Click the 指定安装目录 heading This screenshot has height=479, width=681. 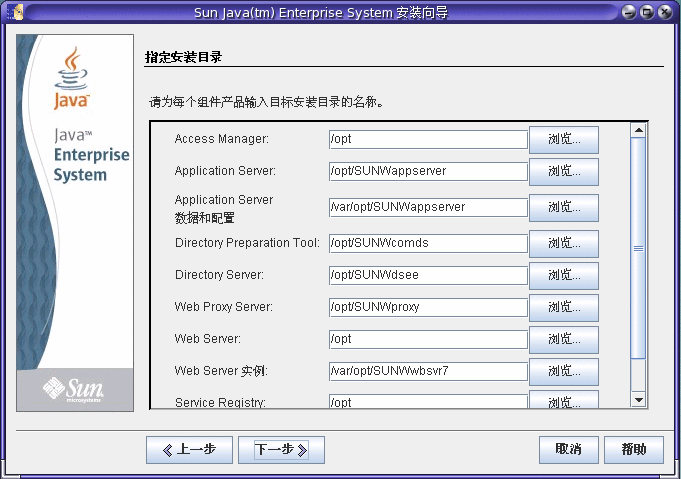pos(183,57)
